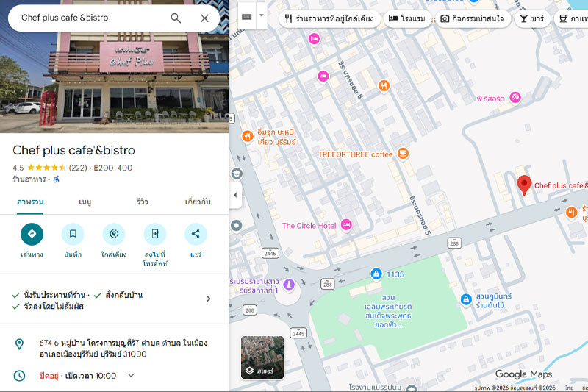Screen dimensions: 588x392
Task: Click the red Chef plus map pin
Action: 523,185
